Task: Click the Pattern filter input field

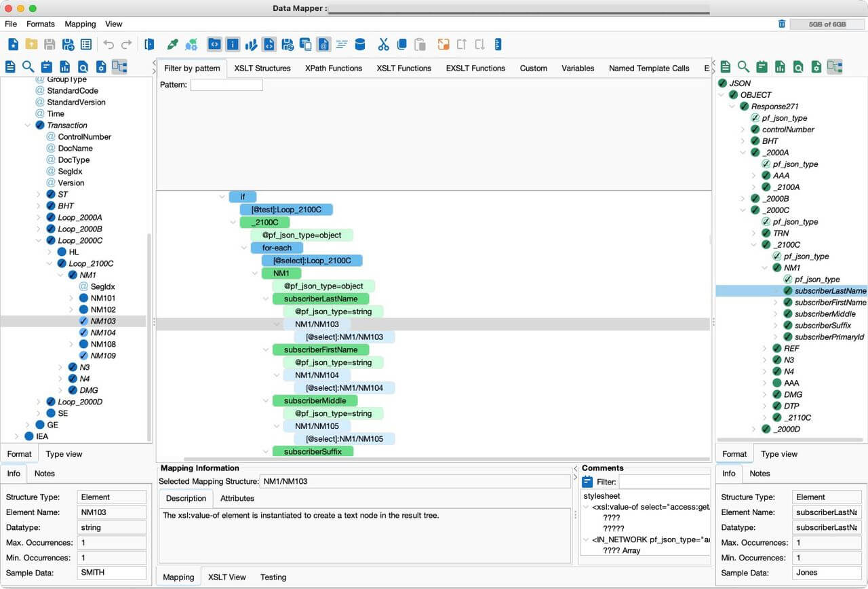Action: (226, 85)
